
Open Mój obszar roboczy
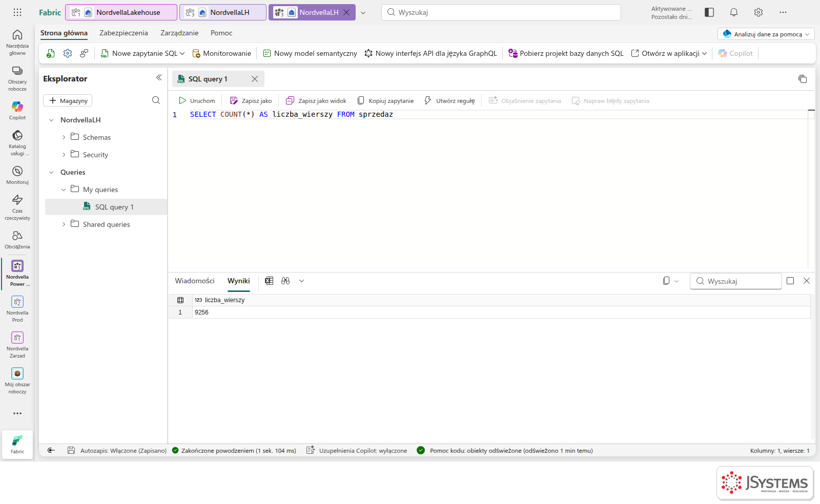tap(17, 380)
